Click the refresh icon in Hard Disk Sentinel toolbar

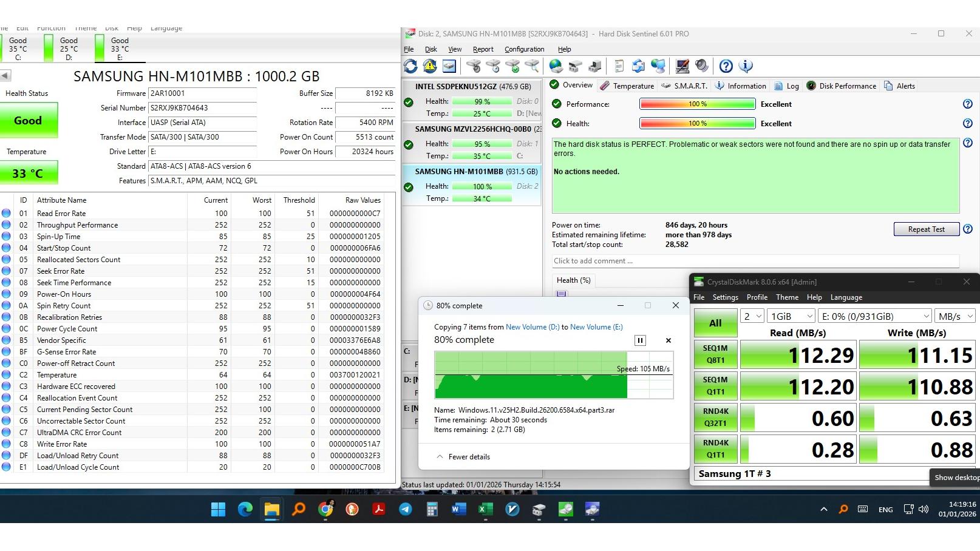pos(410,66)
